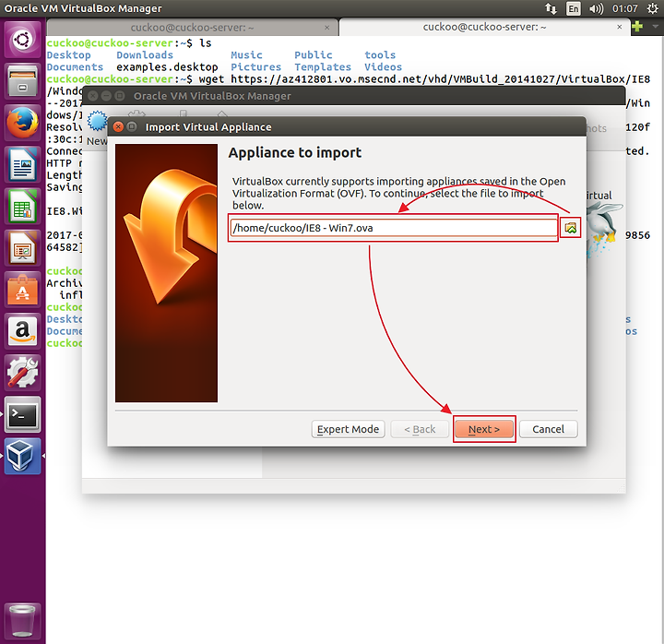Launch Firefox from the launcher
The width and height of the screenshot is (664, 644).
click(22, 123)
